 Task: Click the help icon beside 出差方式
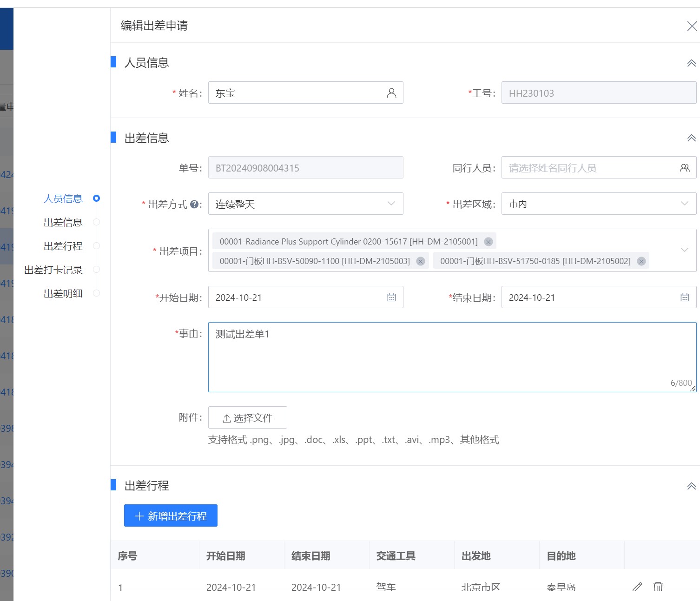coord(195,203)
